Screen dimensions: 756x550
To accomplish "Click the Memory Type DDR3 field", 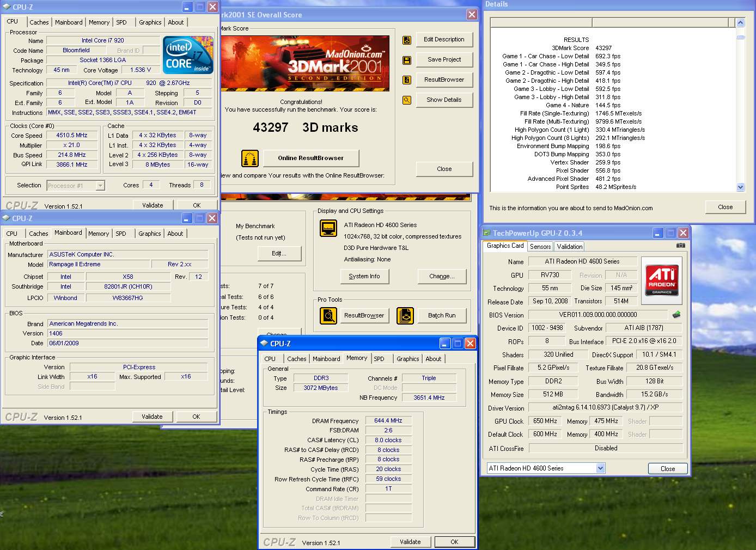I will tap(321, 378).
